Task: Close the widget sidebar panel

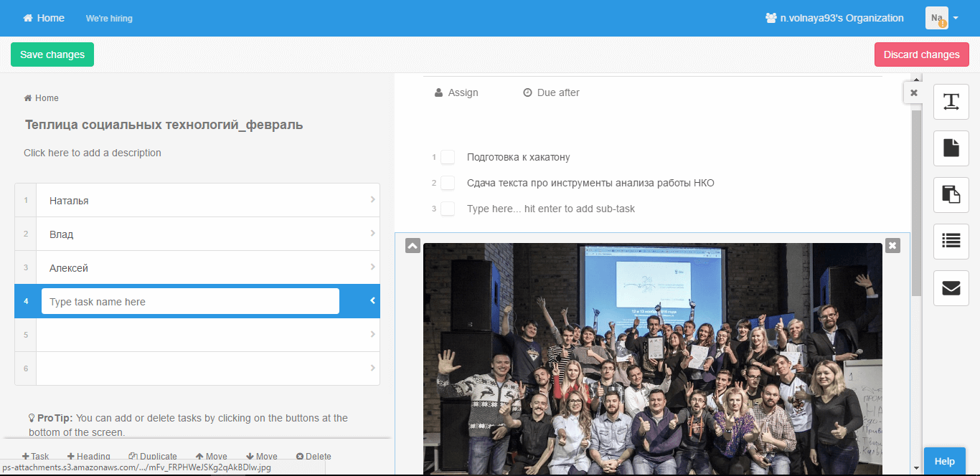Action: (913, 93)
